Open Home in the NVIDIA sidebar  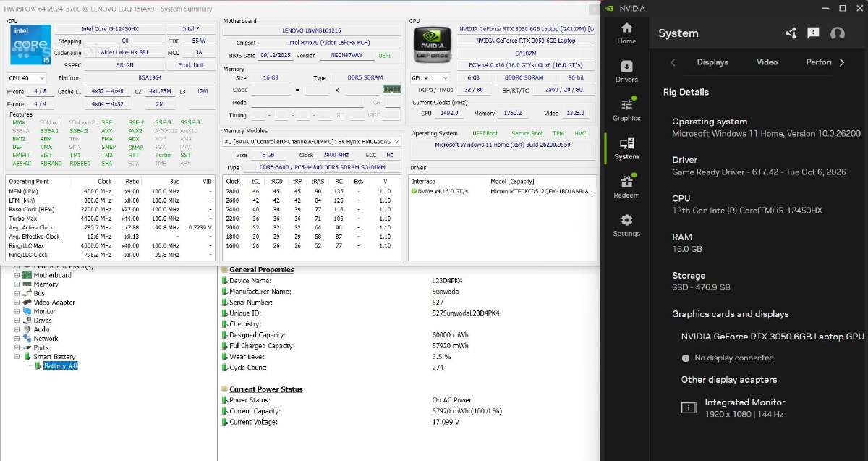click(x=626, y=33)
